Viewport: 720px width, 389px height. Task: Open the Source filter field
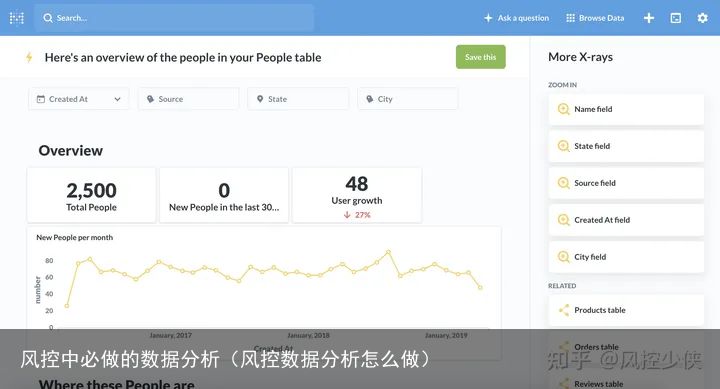188,99
